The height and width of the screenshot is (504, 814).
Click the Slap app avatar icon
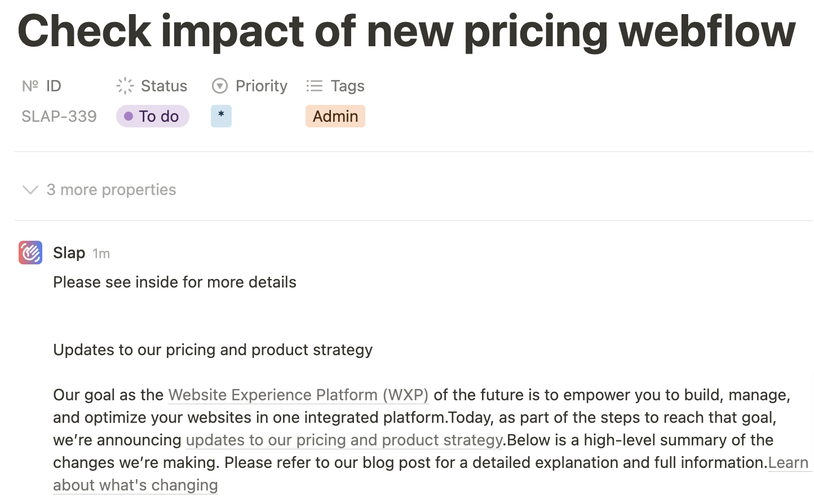click(30, 253)
